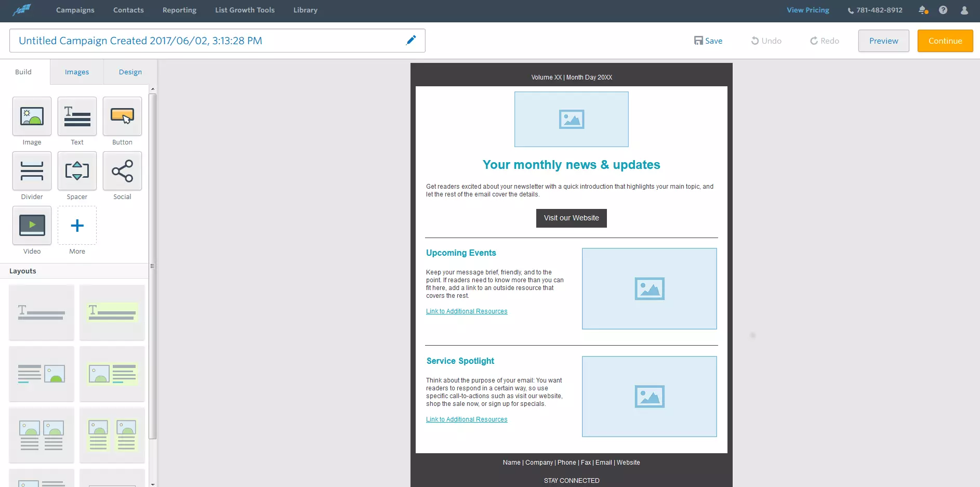Select the 'Service Spotlight' heading

460,361
